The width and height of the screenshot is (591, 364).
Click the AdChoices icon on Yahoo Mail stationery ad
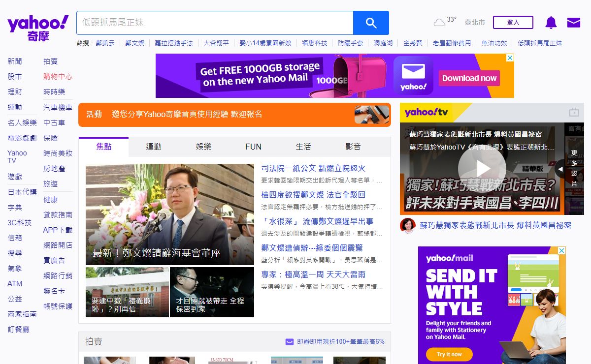point(562,251)
